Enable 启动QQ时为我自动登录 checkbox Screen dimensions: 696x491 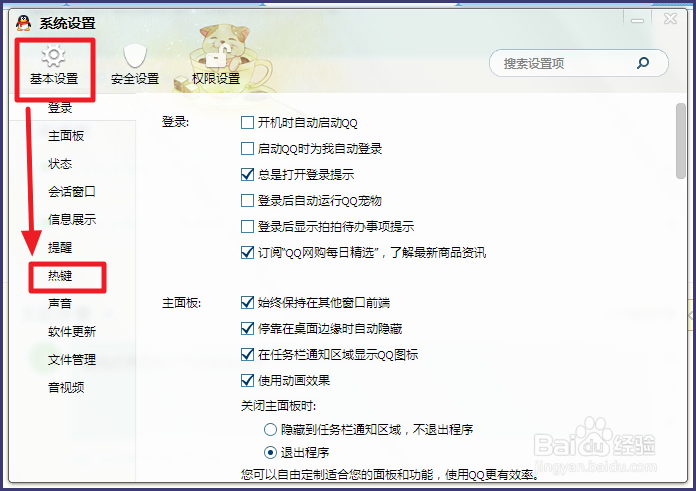click(247, 149)
